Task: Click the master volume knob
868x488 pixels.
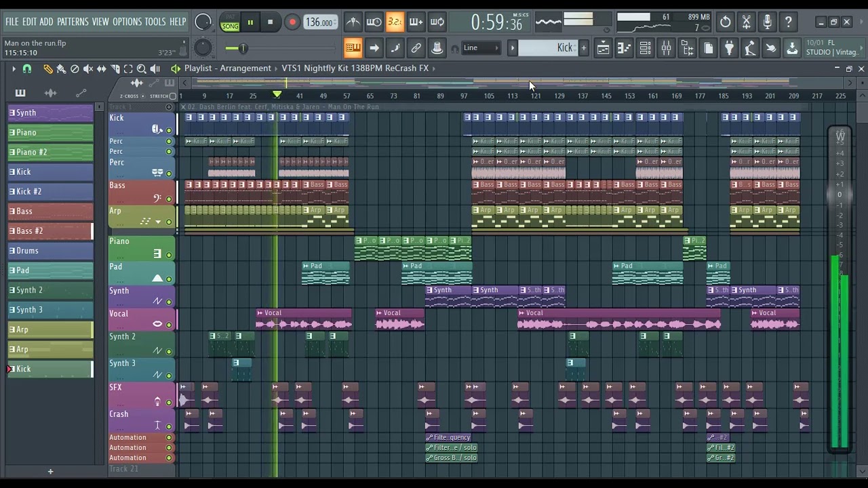Action: click(203, 22)
